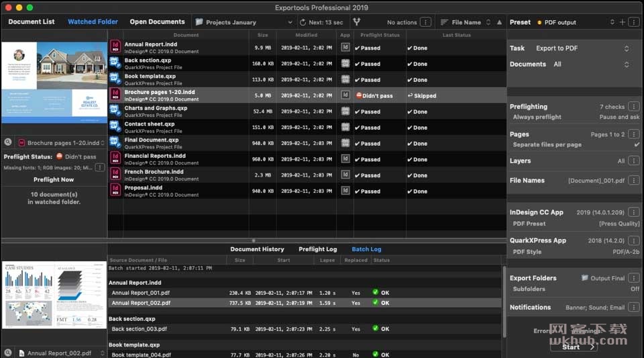The height and width of the screenshot is (358, 644).
Task: Switch to the Preflight Log tab
Action: pyautogui.click(x=318, y=249)
